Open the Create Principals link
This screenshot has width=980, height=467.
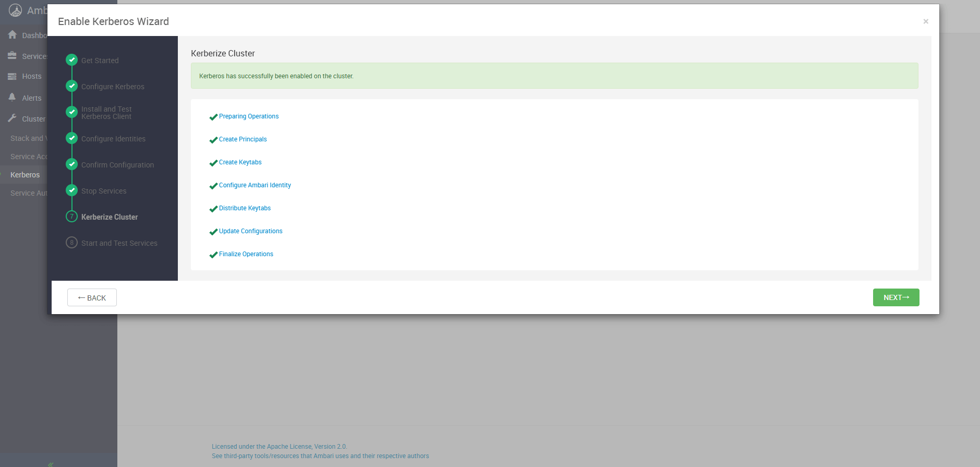pyautogui.click(x=243, y=139)
